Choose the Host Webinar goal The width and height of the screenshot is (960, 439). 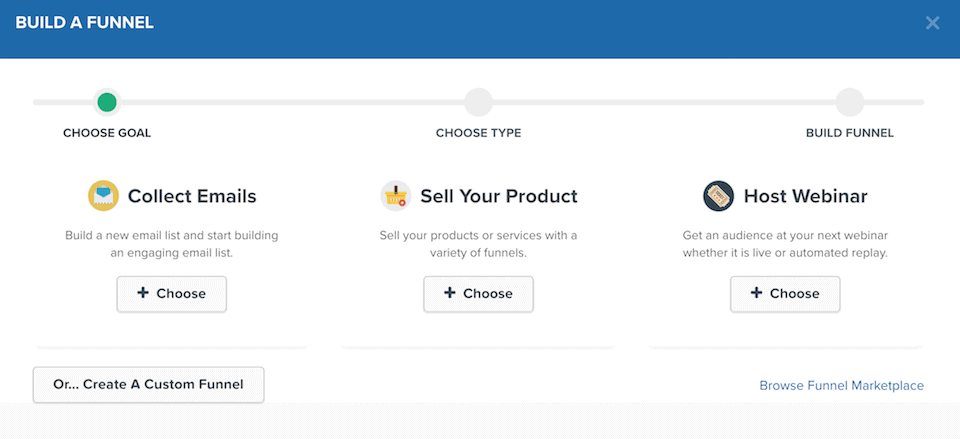click(785, 294)
